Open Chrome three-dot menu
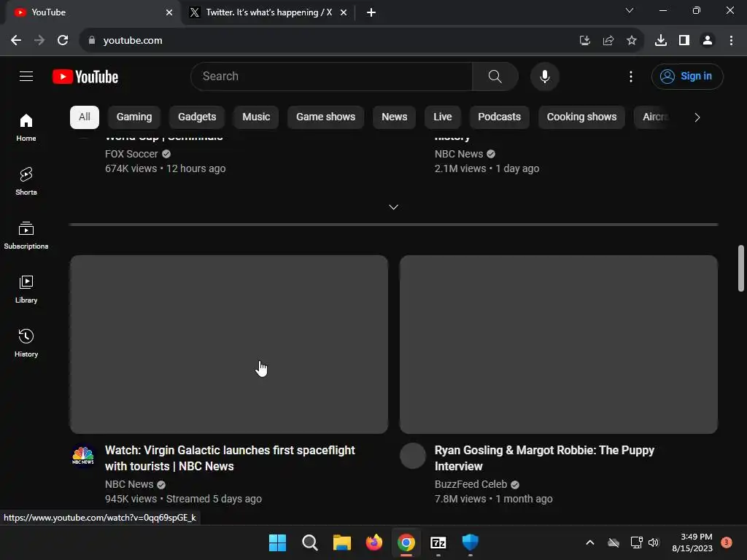 point(731,41)
